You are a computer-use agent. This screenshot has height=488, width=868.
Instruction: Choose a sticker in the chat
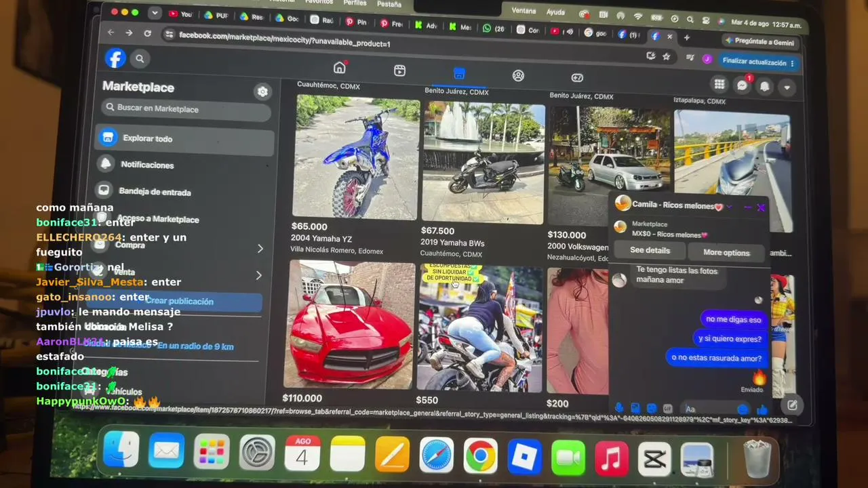[x=652, y=409]
